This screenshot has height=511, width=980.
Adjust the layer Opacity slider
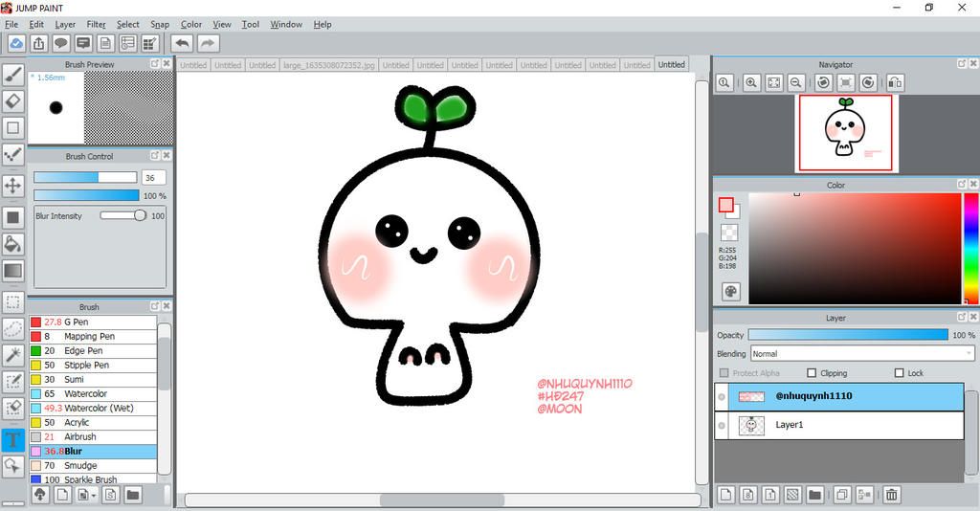[848, 335]
